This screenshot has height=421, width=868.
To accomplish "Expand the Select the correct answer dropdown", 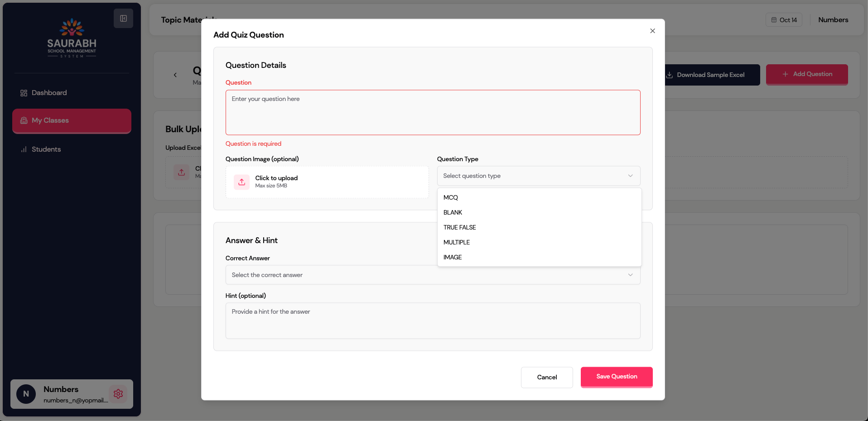I will point(433,275).
